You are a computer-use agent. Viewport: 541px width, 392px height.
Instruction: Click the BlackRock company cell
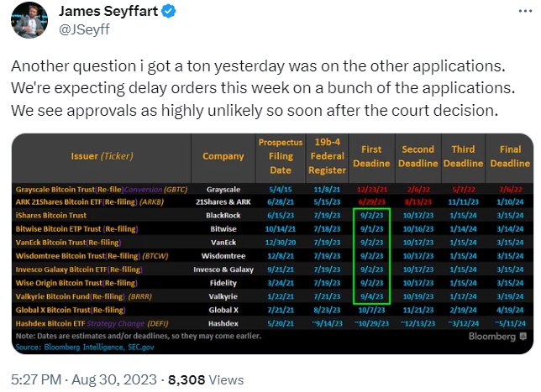pyautogui.click(x=223, y=215)
